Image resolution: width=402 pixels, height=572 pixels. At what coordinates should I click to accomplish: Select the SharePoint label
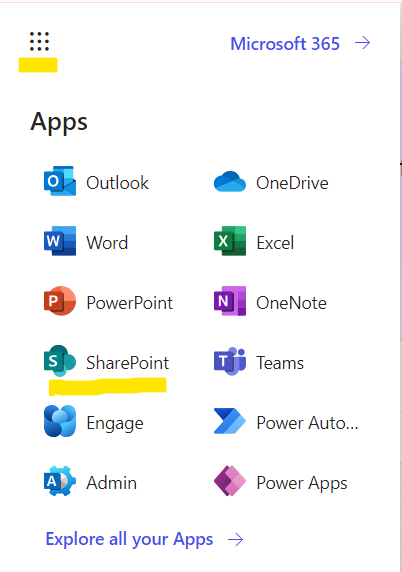coord(128,363)
